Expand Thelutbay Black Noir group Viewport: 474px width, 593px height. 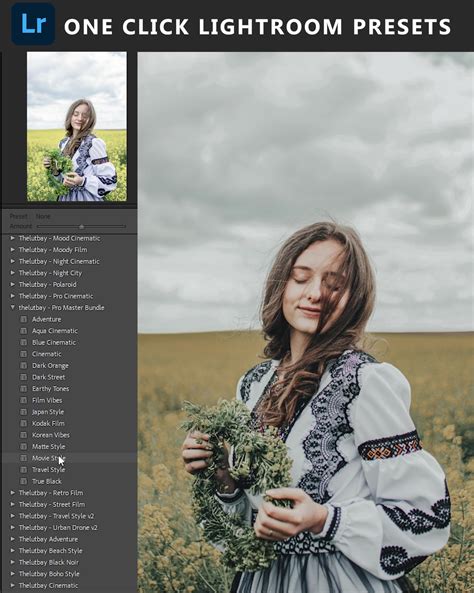[x=12, y=562]
